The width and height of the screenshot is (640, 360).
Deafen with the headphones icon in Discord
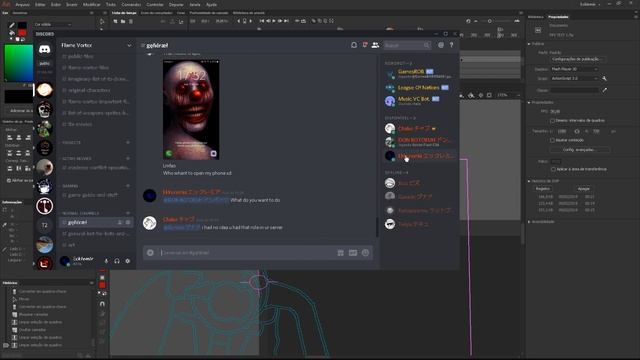[117, 261]
